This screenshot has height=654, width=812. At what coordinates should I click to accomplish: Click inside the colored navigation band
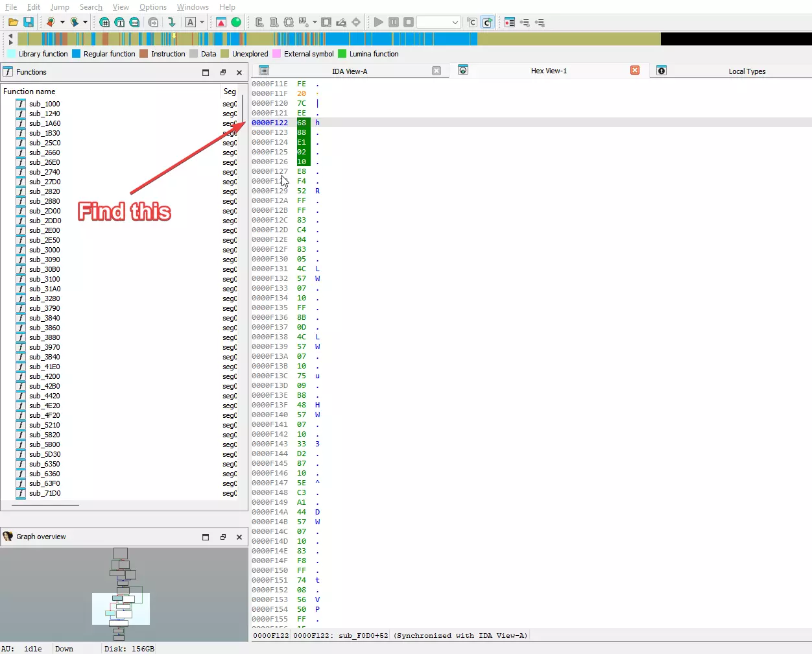click(414, 39)
